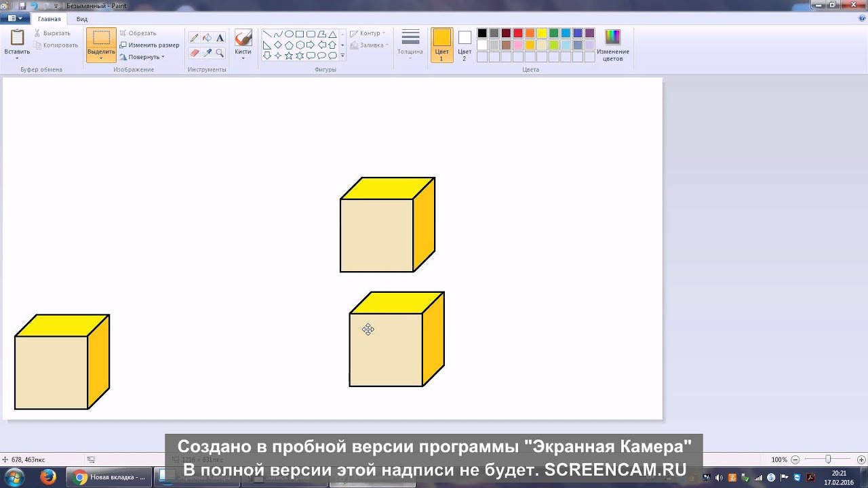Choose the straight Line shape
This screenshot has width=868, height=488.
(267, 34)
